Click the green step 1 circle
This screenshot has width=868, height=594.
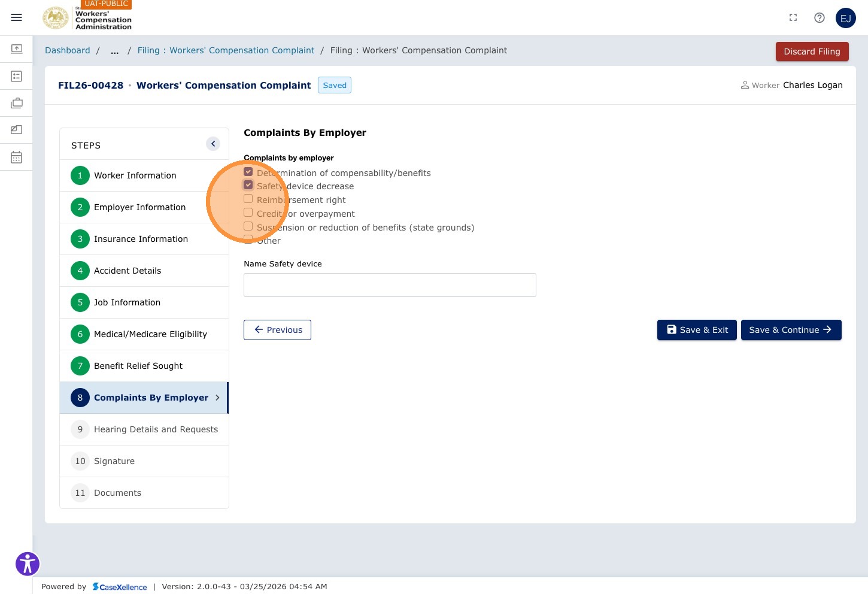(80, 175)
